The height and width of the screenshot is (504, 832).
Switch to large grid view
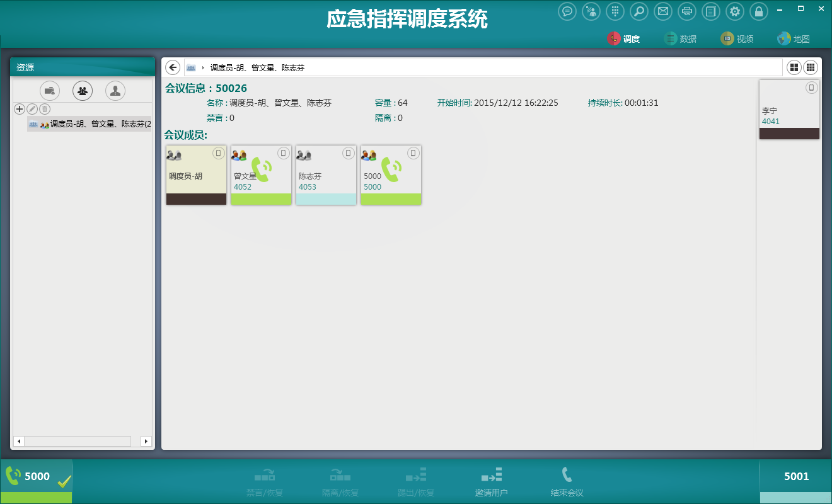794,67
